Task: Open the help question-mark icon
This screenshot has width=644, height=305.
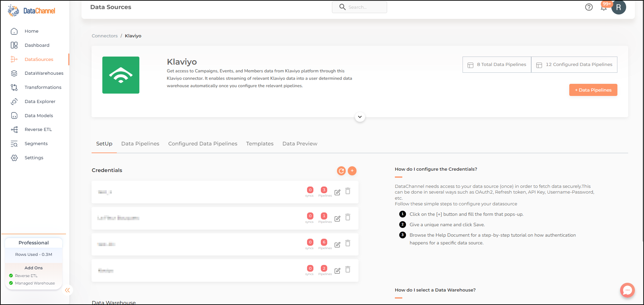Action: coord(589,7)
